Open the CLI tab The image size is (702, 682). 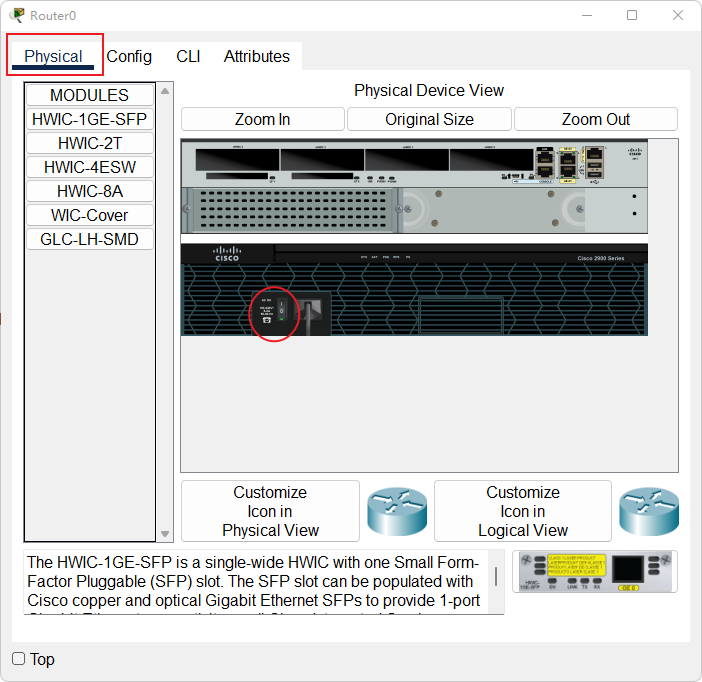coord(188,56)
